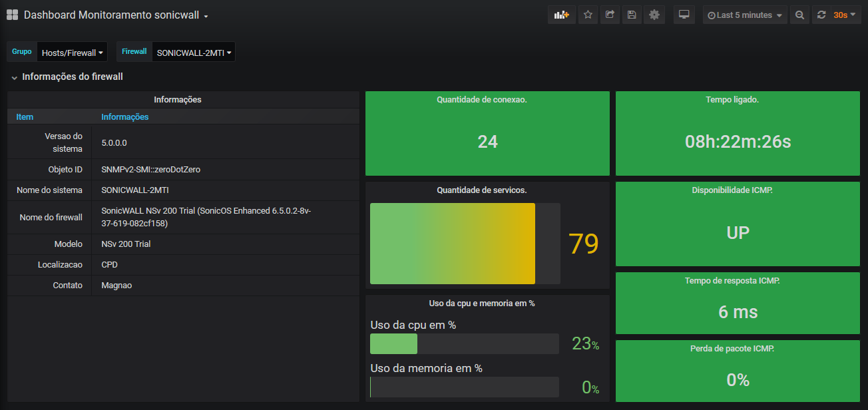
Task: Click the Firewall variable label
Action: point(134,52)
